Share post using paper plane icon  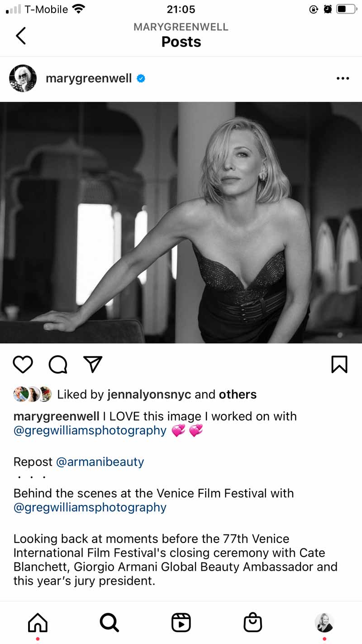click(x=93, y=364)
